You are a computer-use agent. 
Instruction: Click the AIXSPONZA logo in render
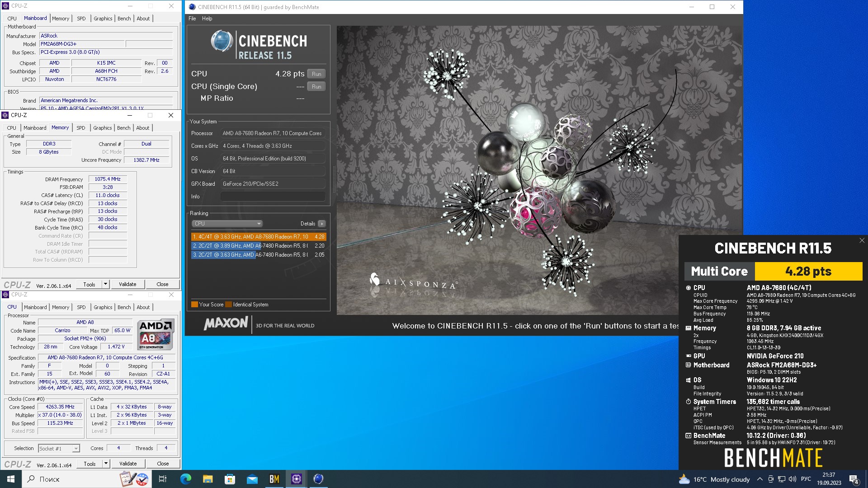[x=413, y=282]
